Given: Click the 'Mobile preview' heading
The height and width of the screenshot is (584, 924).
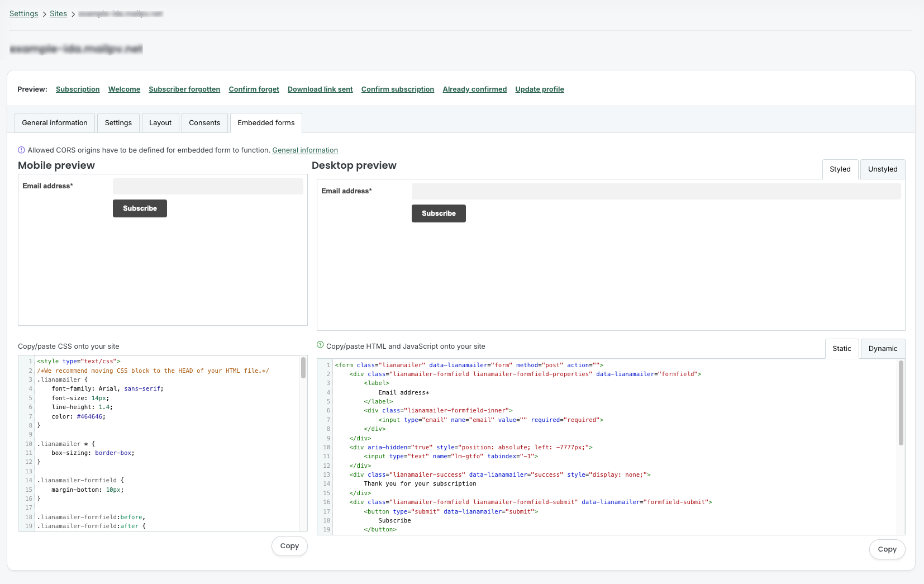Looking at the screenshot, I should 56,165.
